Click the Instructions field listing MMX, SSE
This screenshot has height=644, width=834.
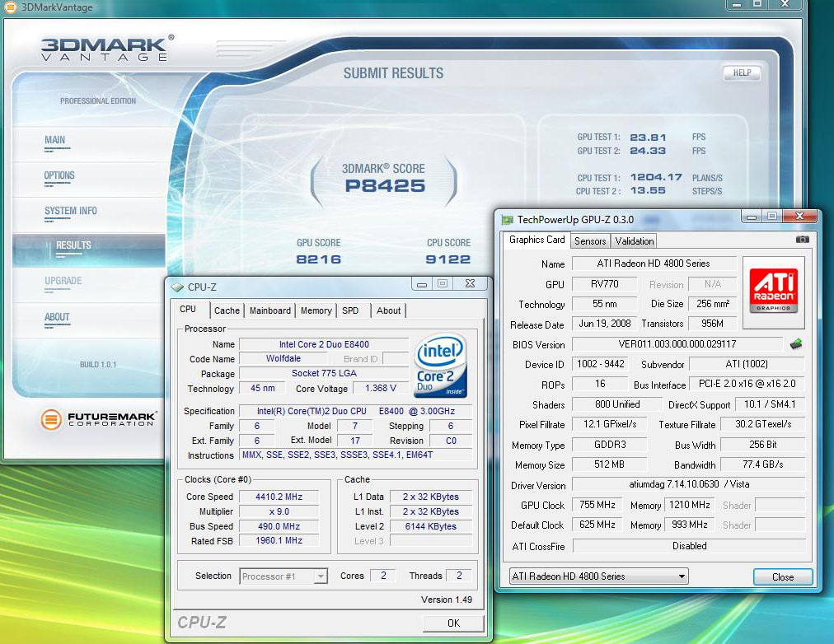pyautogui.click(x=355, y=455)
